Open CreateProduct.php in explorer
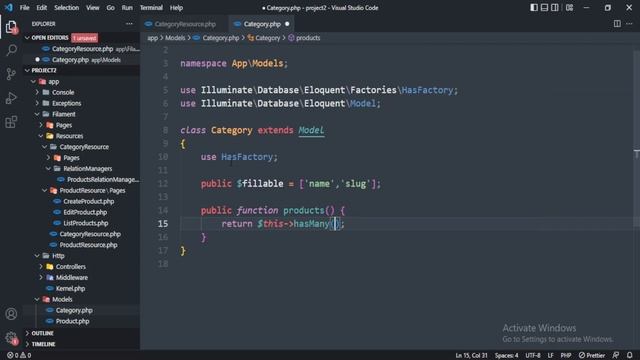 (x=88, y=201)
